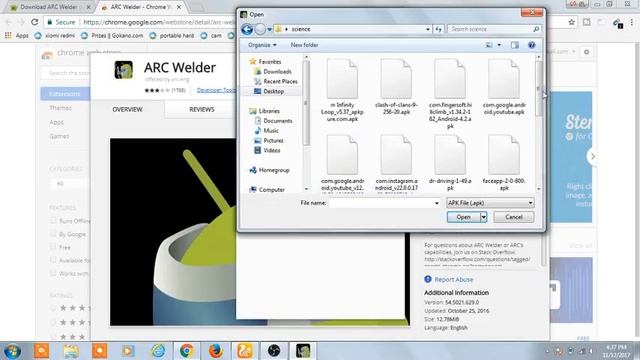Select the Infinity Loop apk file
The width and height of the screenshot is (640, 360).
pos(342,91)
